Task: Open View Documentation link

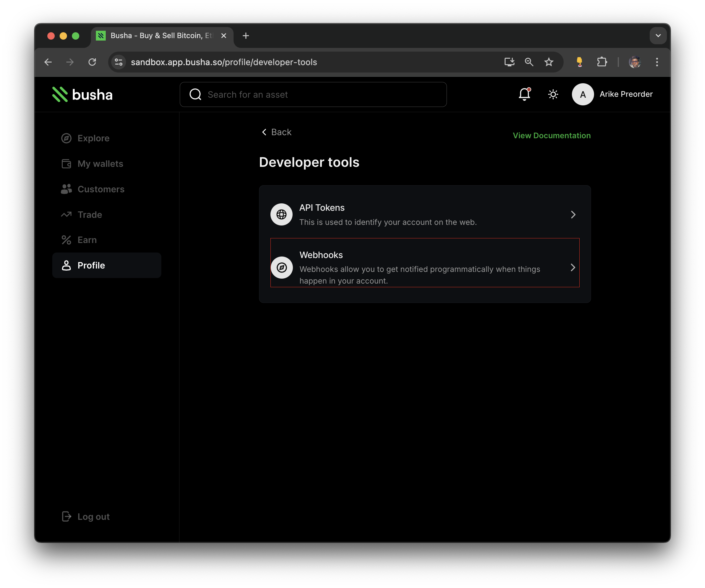Action: coord(551,135)
